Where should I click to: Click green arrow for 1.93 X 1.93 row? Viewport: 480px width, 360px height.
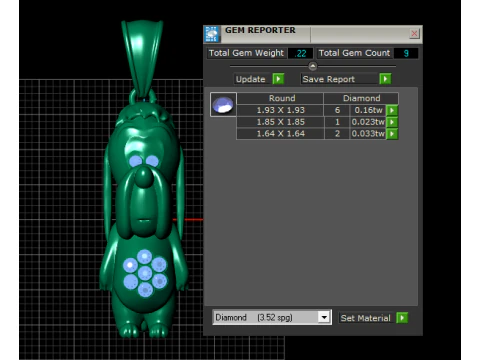[x=392, y=110]
